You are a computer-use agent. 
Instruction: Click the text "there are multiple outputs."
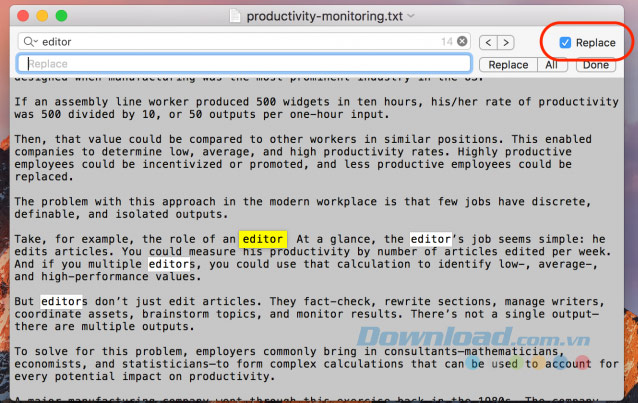click(x=105, y=327)
